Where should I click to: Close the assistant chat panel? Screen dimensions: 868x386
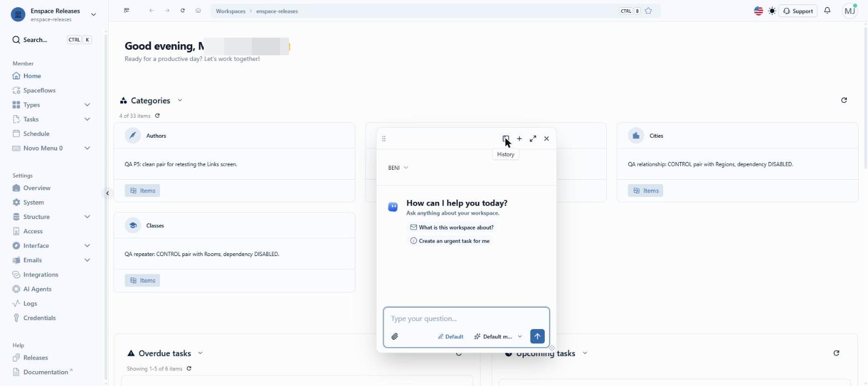click(x=546, y=139)
